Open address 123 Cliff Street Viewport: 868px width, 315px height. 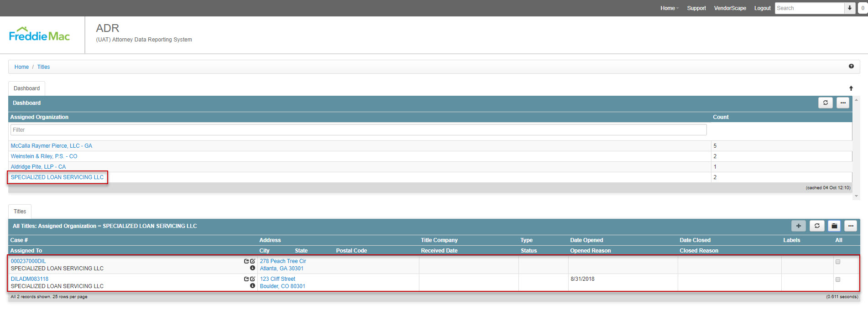277,279
